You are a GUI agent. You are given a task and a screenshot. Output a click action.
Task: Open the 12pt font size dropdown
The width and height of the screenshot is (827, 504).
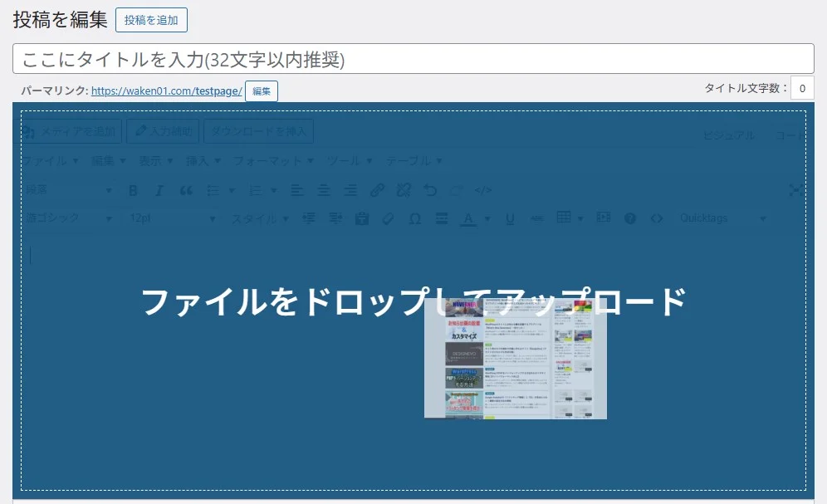pyautogui.click(x=172, y=218)
